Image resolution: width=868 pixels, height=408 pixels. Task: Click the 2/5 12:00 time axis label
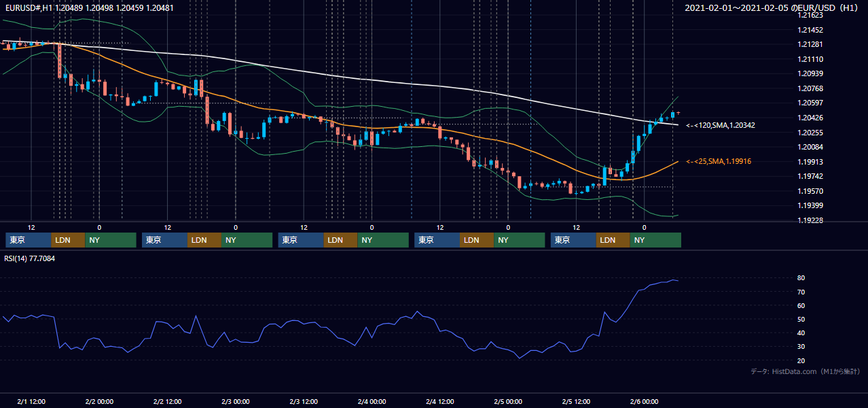[x=576, y=401]
